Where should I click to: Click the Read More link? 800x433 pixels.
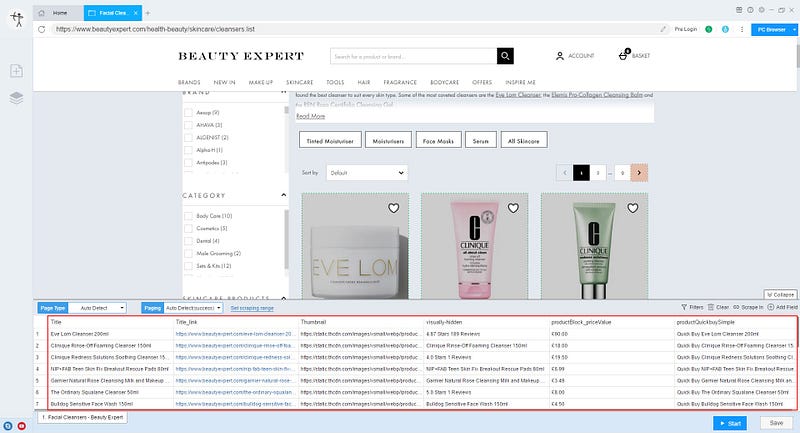pos(311,116)
